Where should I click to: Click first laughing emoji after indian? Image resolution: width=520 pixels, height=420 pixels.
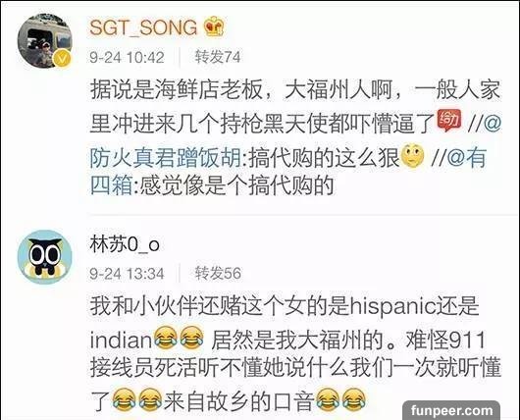pos(166,337)
